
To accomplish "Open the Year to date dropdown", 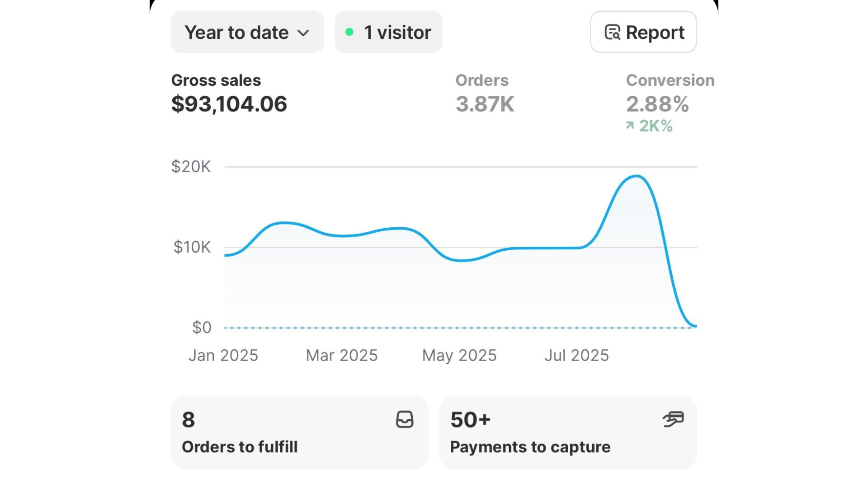I will 247,32.
